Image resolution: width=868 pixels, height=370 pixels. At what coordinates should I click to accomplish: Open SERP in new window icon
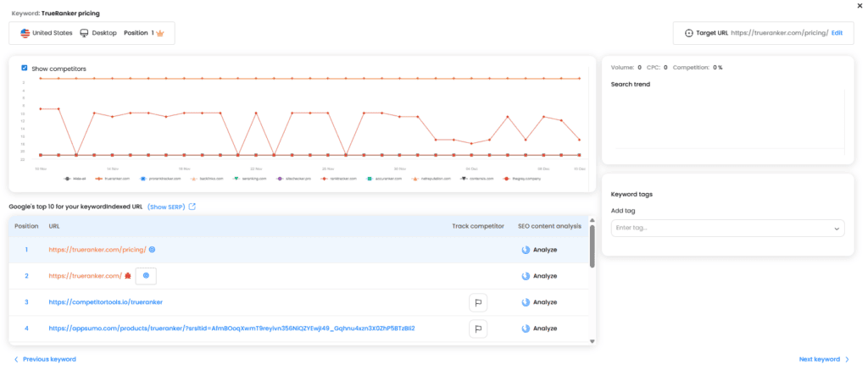tap(192, 207)
